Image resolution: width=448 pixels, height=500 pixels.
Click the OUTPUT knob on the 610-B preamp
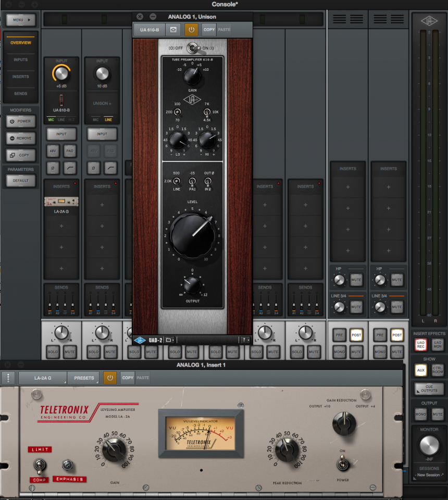click(x=192, y=285)
